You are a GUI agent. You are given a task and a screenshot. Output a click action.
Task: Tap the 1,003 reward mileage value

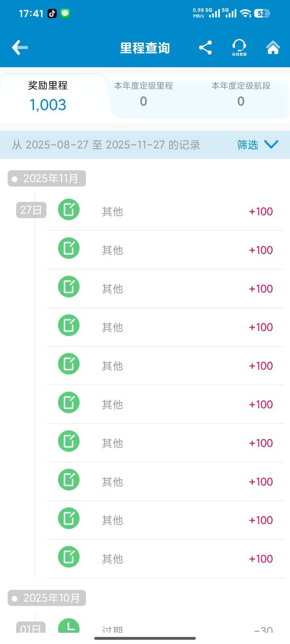pos(48,105)
